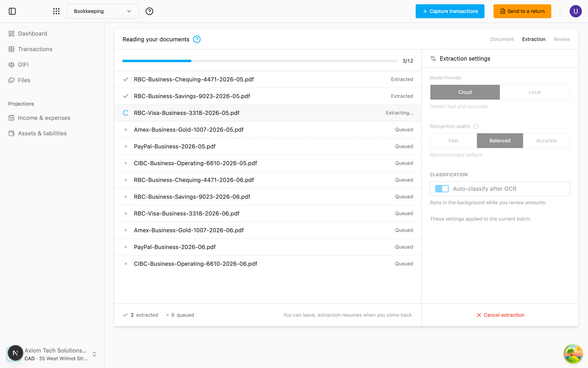Click checkmark of RBC-Business-Chequing-4471-2026-05.pdf
The height and width of the screenshot is (368, 588).
126,79
